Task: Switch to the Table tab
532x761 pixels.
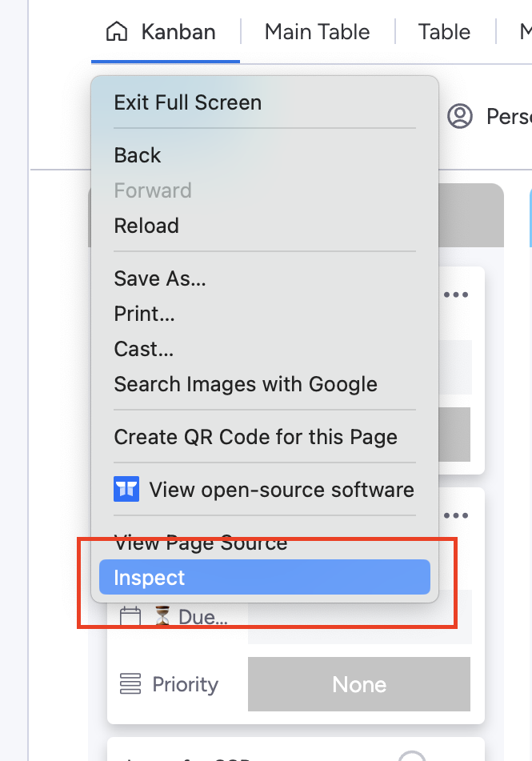Action: pyautogui.click(x=444, y=32)
